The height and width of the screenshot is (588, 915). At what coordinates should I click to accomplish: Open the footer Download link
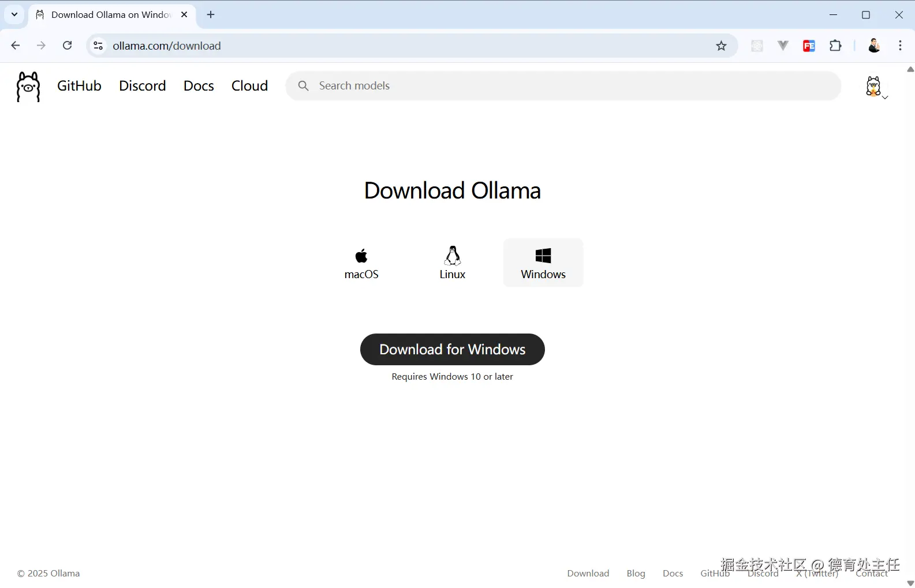588,573
